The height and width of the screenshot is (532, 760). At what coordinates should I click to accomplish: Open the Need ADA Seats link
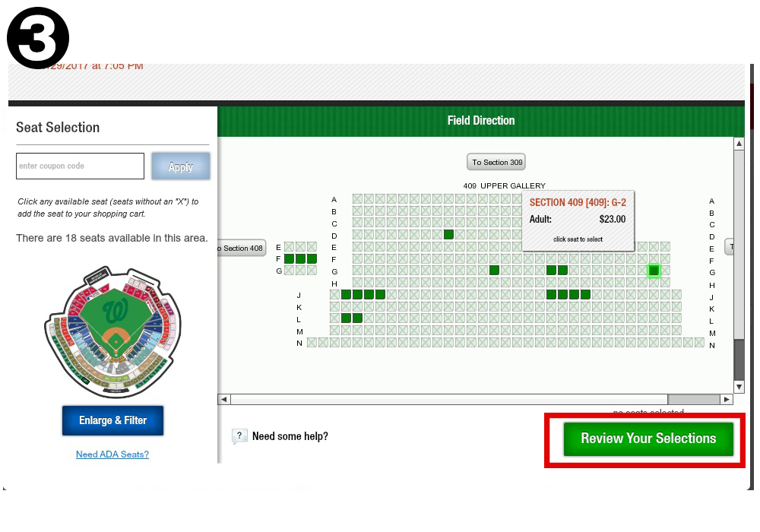[112, 454]
